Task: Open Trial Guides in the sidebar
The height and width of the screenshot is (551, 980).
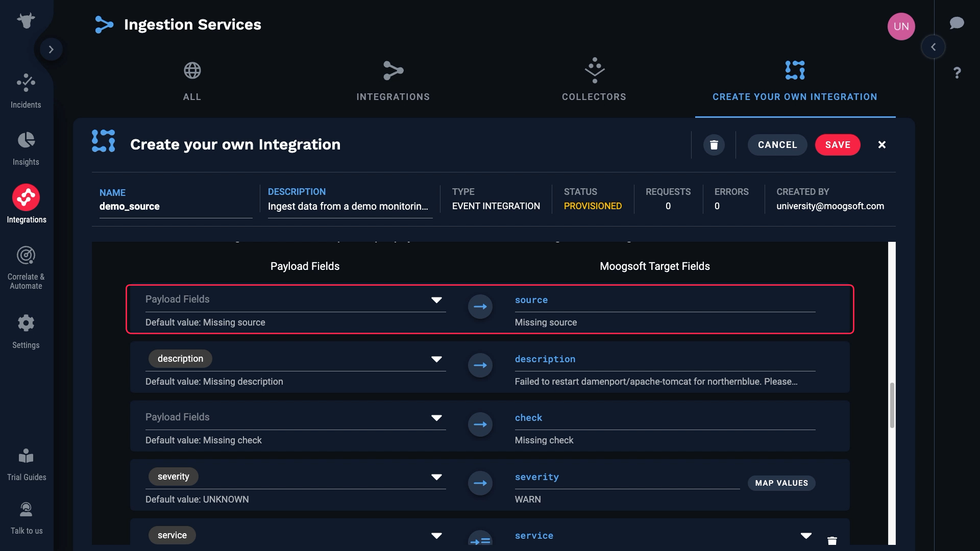Action: (x=26, y=464)
